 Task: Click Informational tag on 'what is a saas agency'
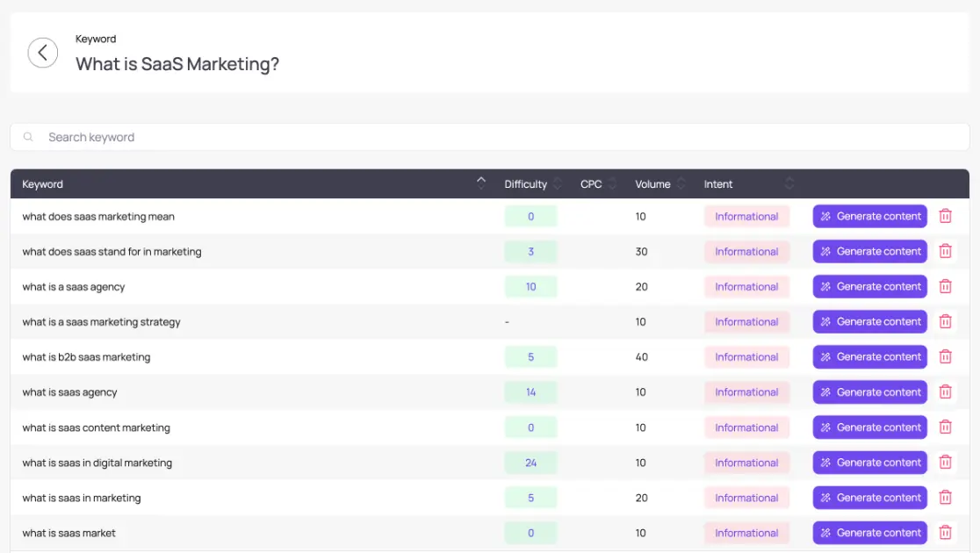click(x=746, y=286)
